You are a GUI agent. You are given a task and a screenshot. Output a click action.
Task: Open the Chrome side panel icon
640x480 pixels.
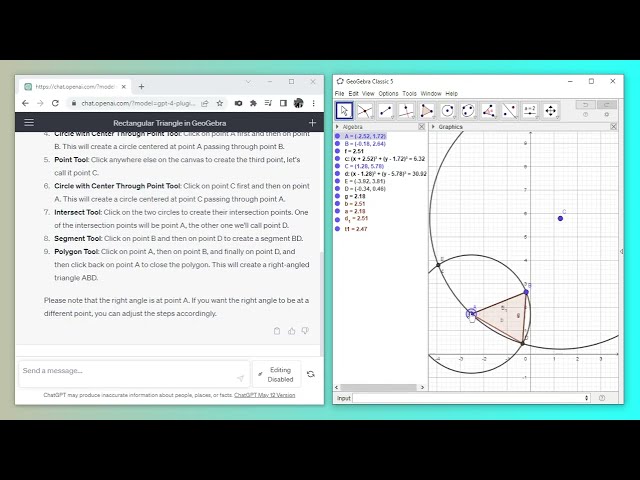point(283,103)
